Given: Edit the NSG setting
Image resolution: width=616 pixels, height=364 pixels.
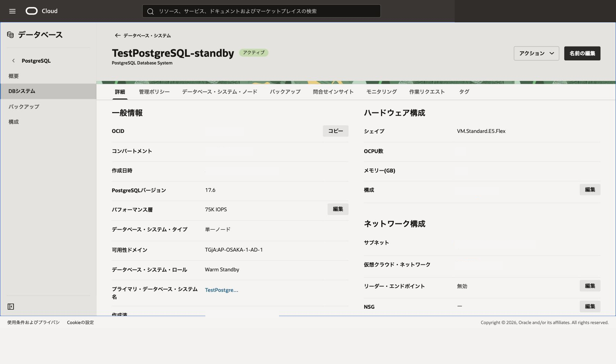Looking at the screenshot, I should [590, 307].
